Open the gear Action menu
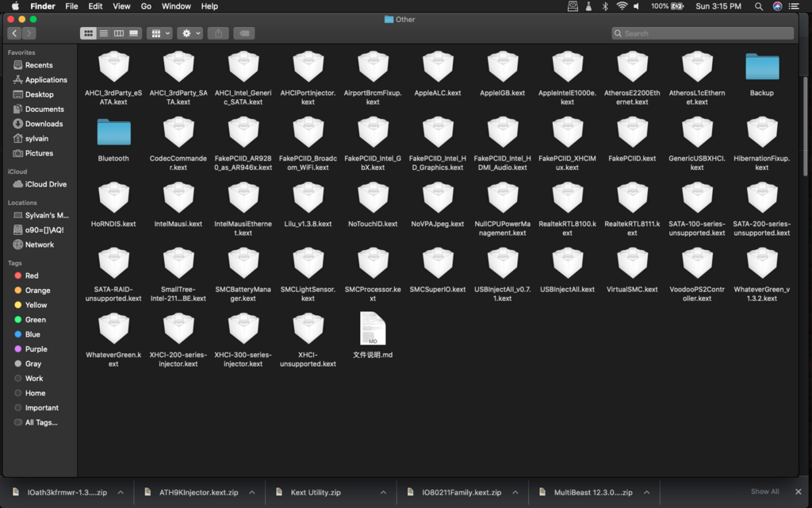The image size is (812, 508). coord(190,33)
